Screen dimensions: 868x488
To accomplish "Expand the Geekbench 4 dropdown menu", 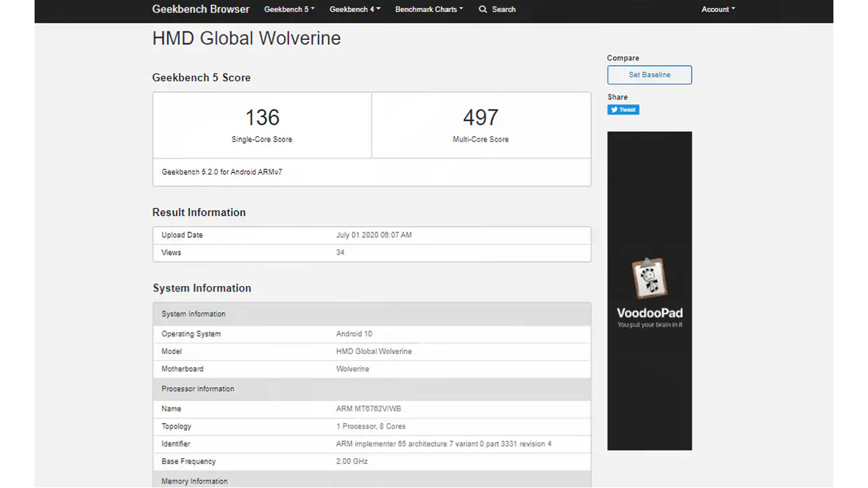I will 355,9.
